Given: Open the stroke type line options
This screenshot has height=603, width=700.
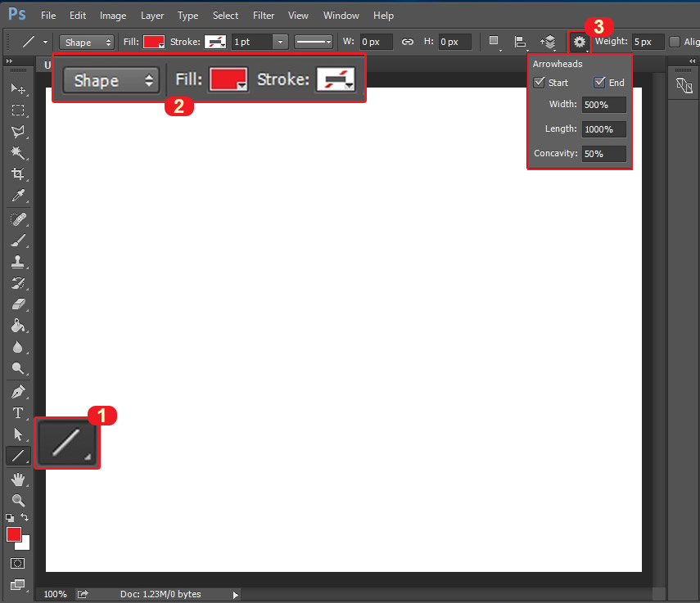Looking at the screenshot, I should pyautogui.click(x=314, y=42).
